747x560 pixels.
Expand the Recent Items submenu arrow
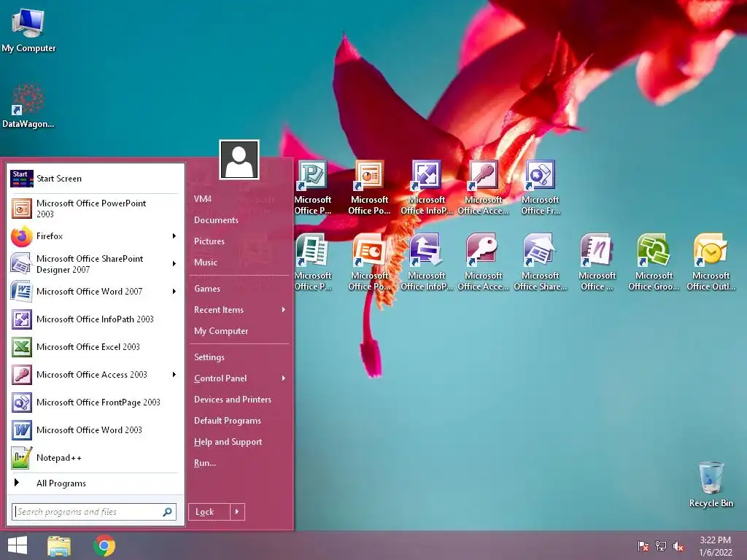[284, 310]
